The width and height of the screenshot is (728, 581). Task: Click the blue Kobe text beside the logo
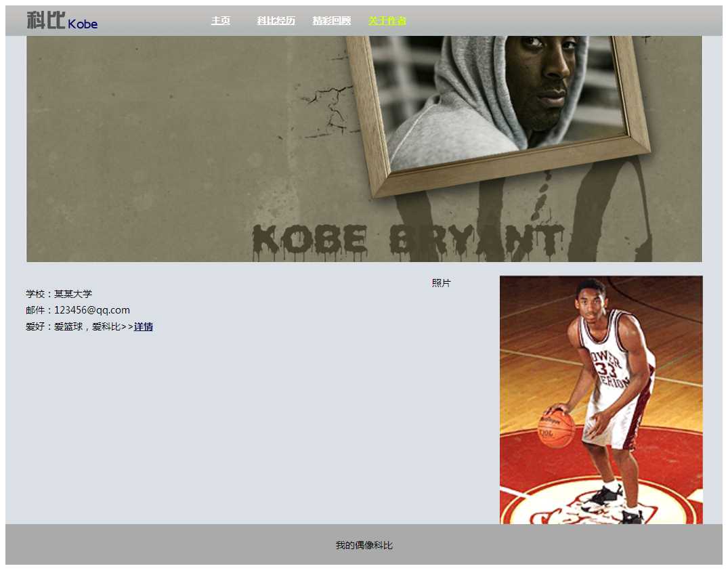coord(83,24)
